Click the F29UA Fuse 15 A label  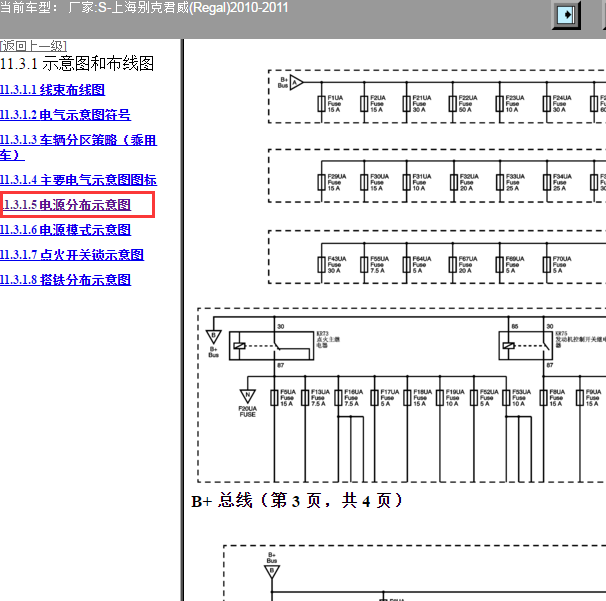337,182
